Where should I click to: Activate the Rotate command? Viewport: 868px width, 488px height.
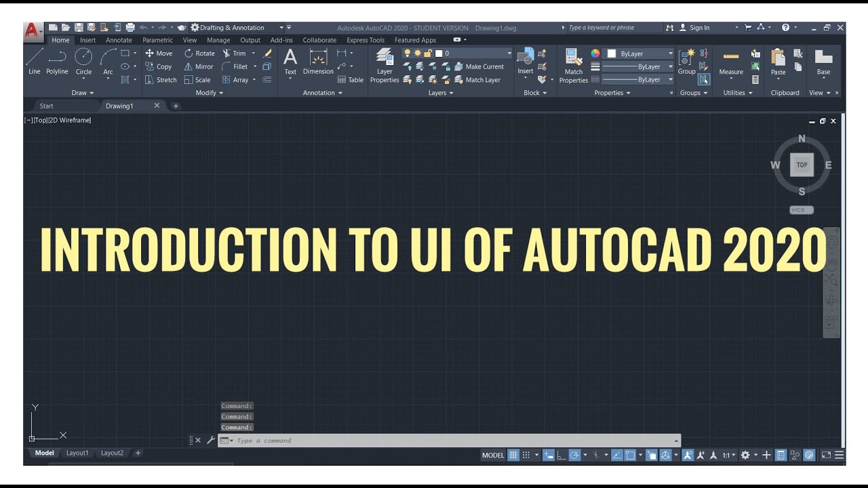(x=199, y=54)
